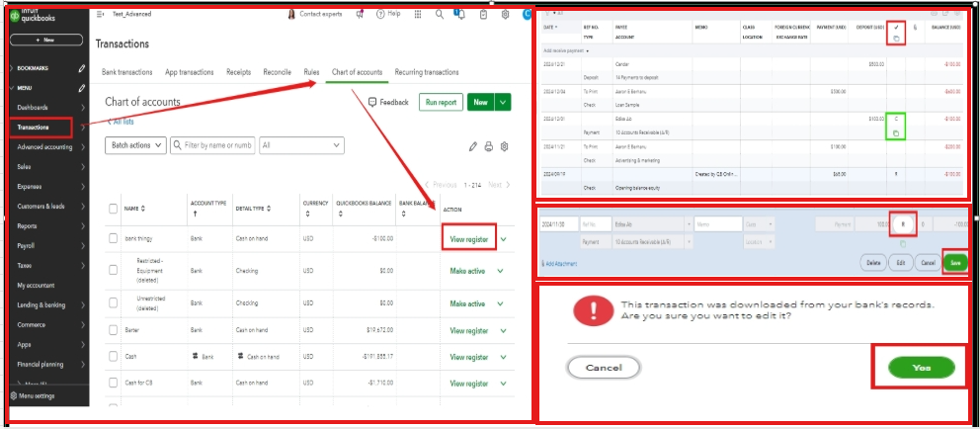
Task: Tick the Cash row checkbox
Action: coord(114,357)
